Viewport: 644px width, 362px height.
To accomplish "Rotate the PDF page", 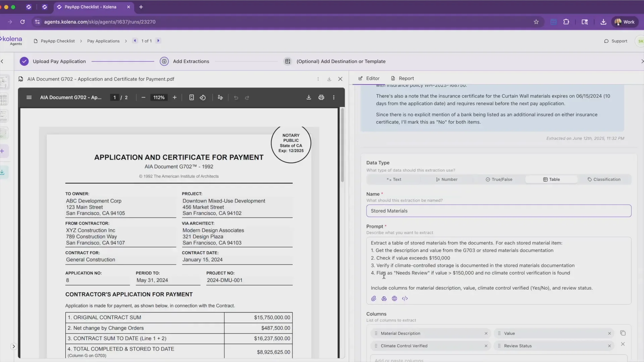I will pyautogui.click(x=203, y=97).
